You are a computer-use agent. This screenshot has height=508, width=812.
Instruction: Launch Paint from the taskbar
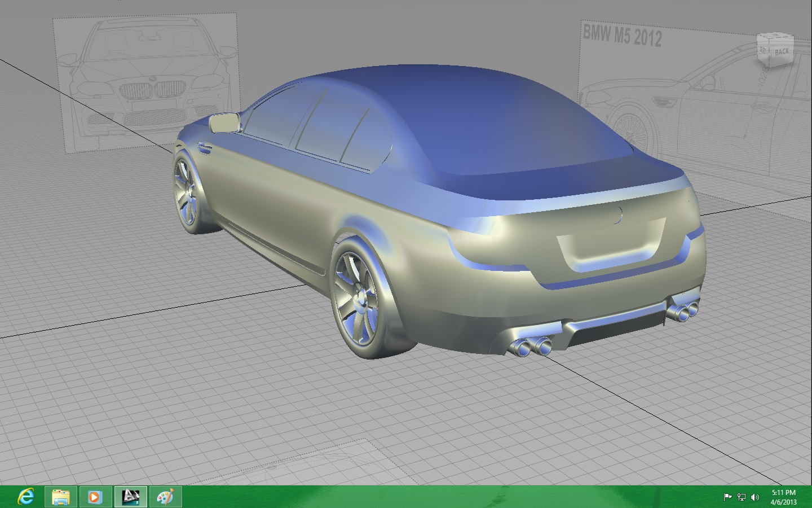coord(166,497)
